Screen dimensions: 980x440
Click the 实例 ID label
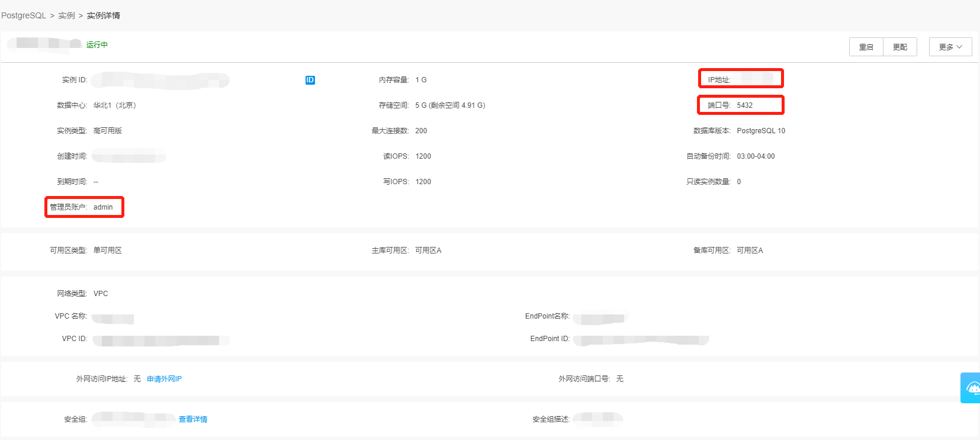[x=75, y=80]
